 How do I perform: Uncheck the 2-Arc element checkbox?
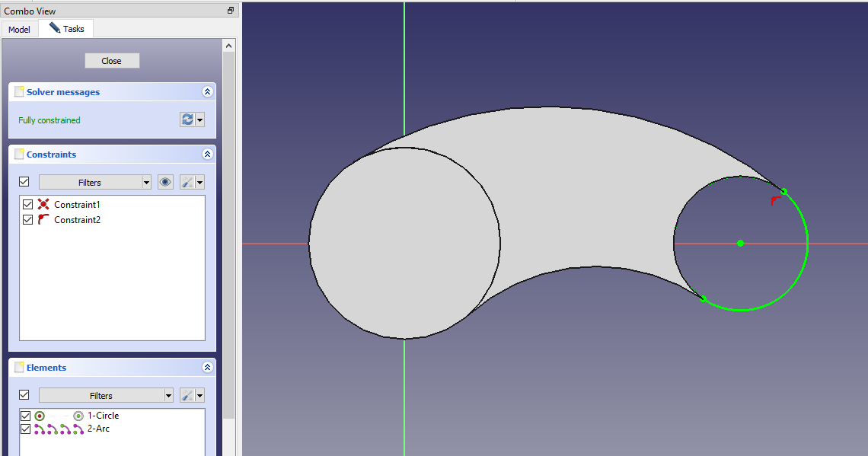[x=26, y=429]
